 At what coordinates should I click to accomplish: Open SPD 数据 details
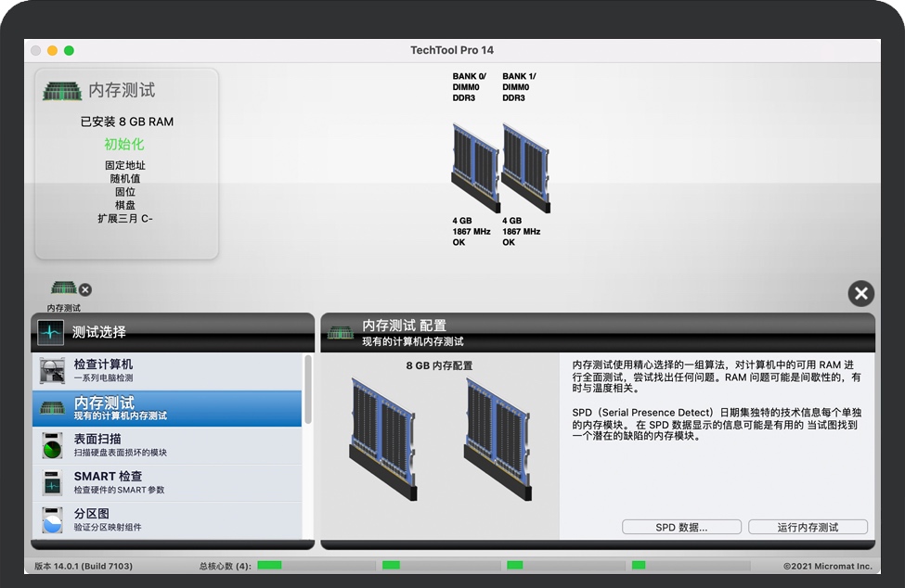point(682,526)
